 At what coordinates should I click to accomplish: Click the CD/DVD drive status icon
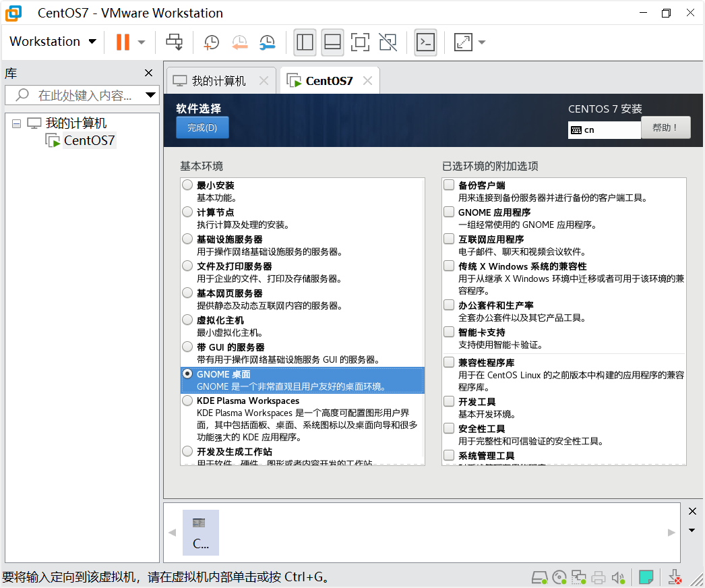click(559, 577)
